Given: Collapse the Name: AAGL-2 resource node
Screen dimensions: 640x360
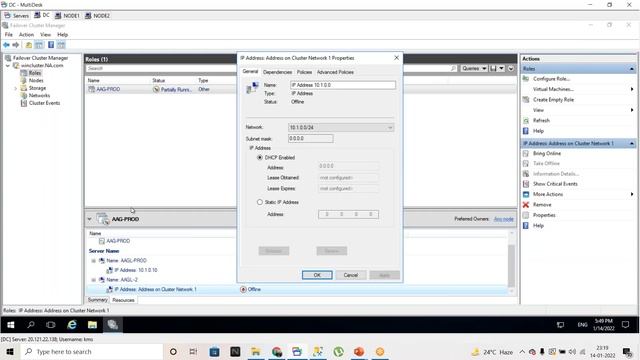Looking at the screenshot, I should 93,280.
